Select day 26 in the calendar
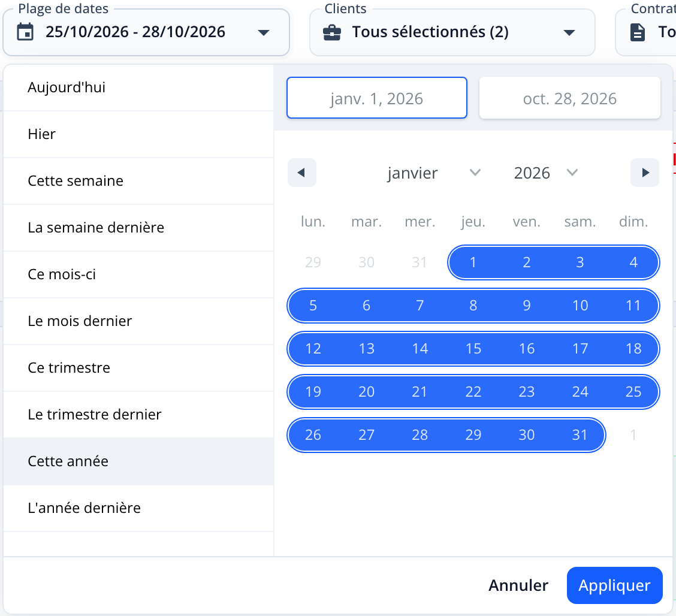 (313, 435)
